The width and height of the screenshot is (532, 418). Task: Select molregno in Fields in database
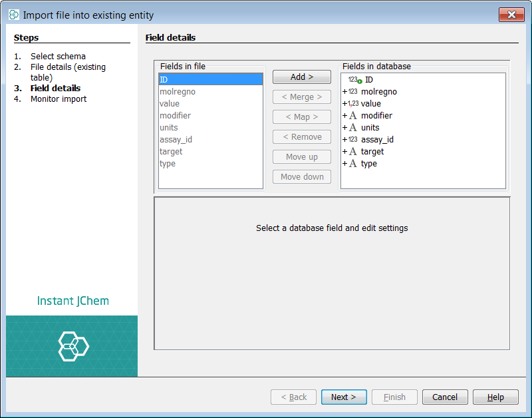[378, 92]
